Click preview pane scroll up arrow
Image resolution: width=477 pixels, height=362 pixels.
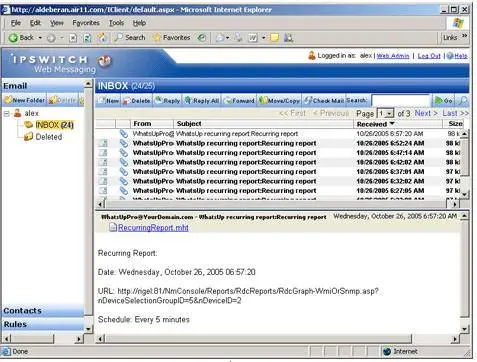tap(465, 216)
